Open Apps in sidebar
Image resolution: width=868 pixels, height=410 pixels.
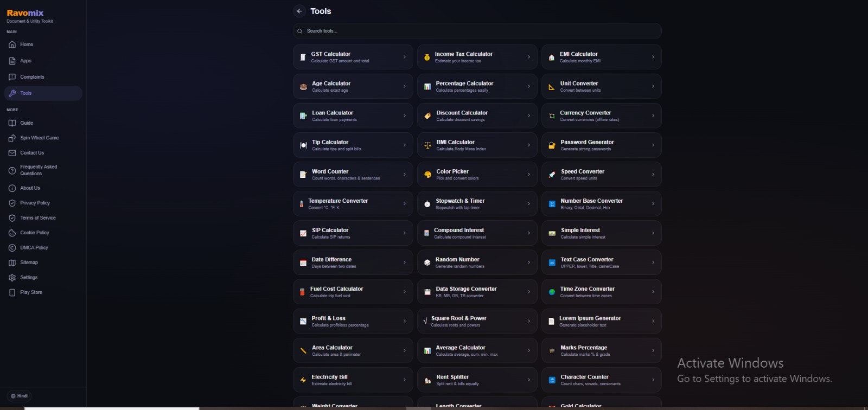(x=43, y=61)
